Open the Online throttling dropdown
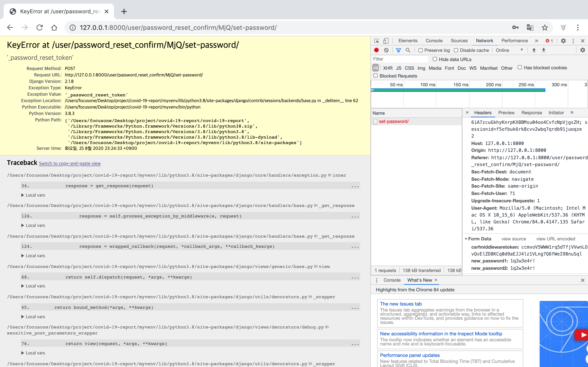This screenshot has height=367, width=588. [x=509, y=50]
